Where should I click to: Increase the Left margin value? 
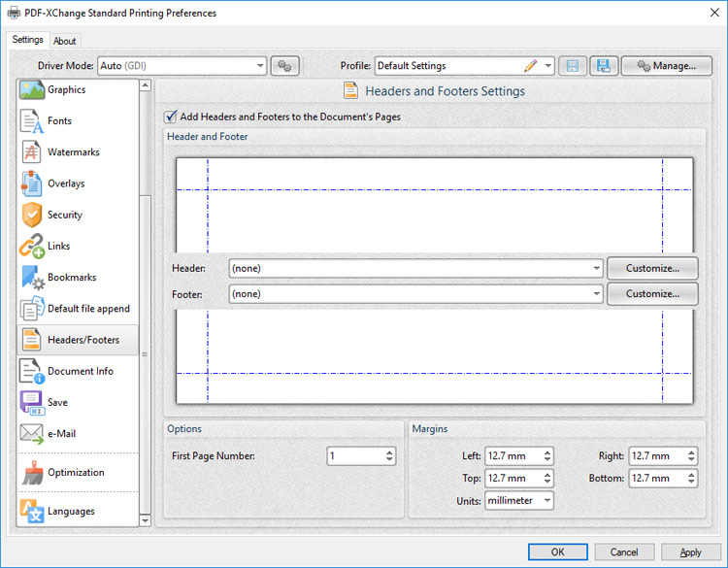coord(547,451)
